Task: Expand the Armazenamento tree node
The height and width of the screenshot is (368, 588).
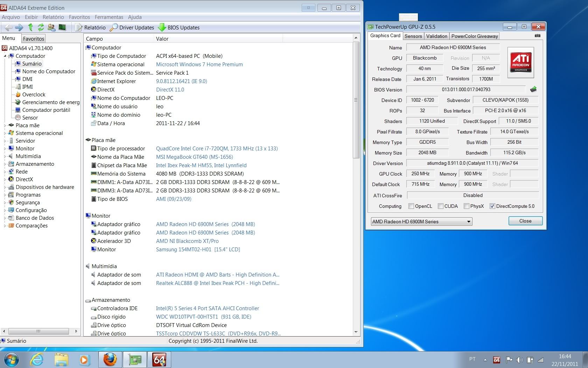Action: click(5, 164)
